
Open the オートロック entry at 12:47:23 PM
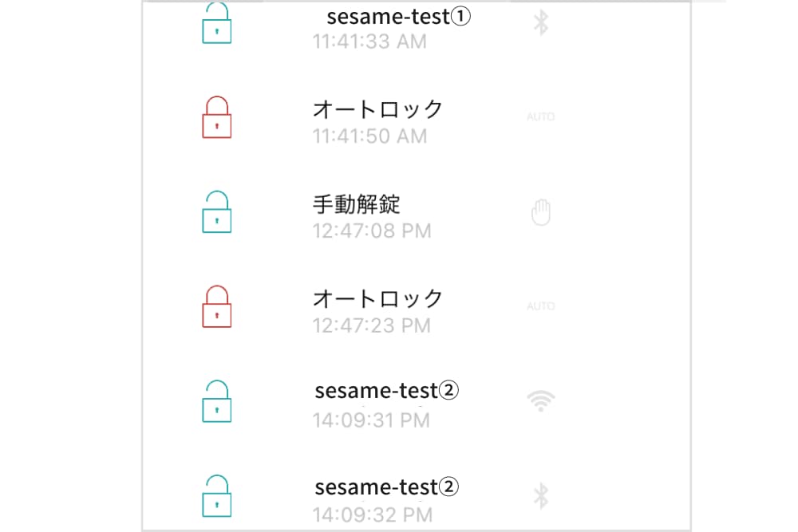pos(377,299)
